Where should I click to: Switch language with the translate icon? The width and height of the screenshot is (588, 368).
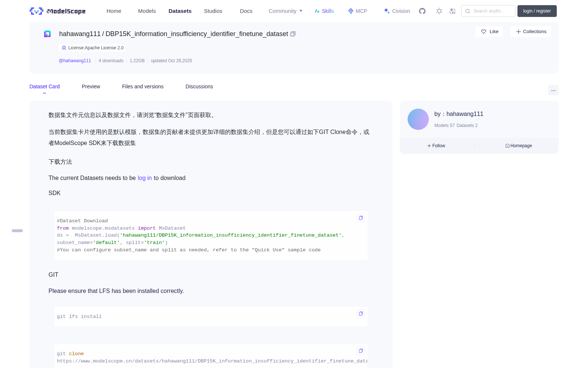pos(452,11)
